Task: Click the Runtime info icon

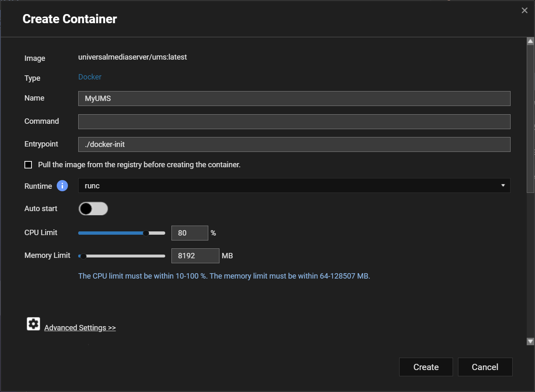Action: click(x=62, y=186)
